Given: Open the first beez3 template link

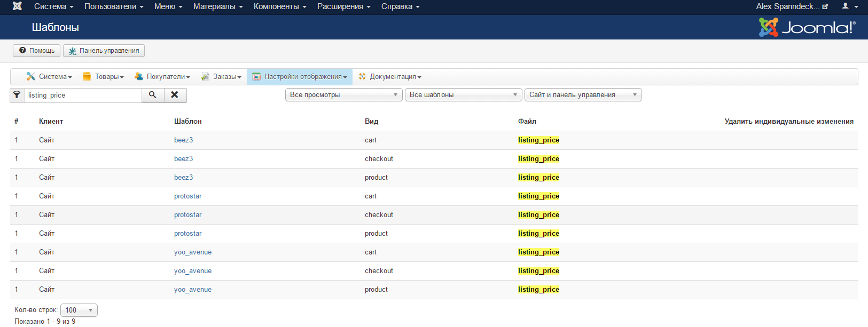Looking at the screenshot, I should (x=183, y=140).
